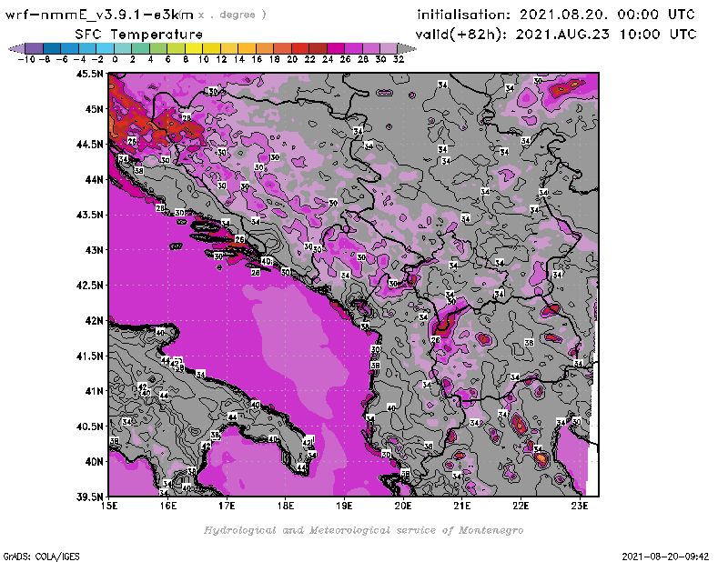Click the '23E' longitude label
The height and width of the screenshot is (562, 728).
pos(580,506)
